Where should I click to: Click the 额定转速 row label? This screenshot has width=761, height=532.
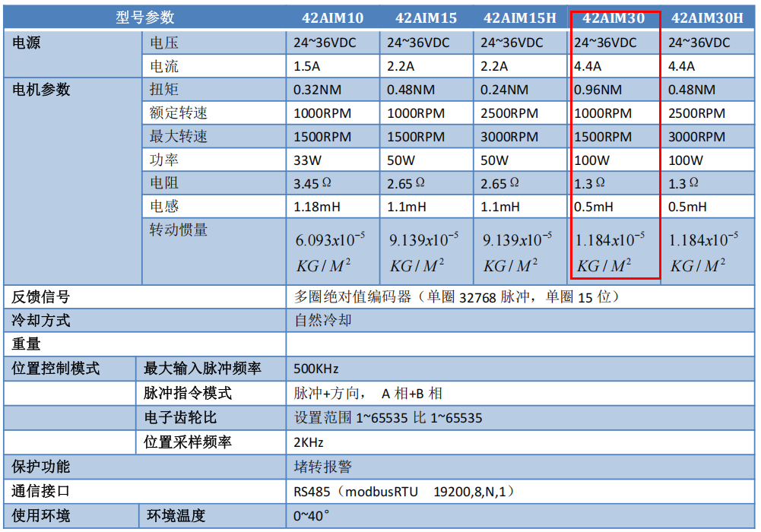[x=179, y=113]
